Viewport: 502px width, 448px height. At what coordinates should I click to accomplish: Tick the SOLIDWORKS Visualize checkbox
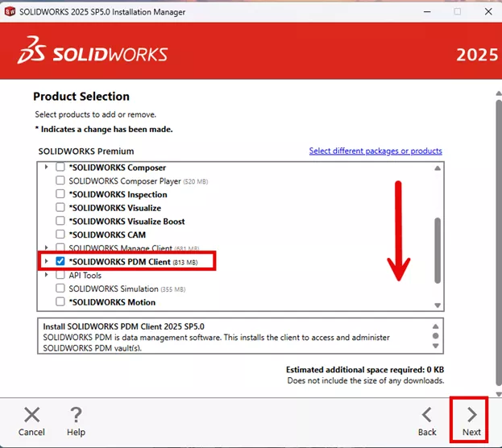pyautogui.click(x=60, y=207)
